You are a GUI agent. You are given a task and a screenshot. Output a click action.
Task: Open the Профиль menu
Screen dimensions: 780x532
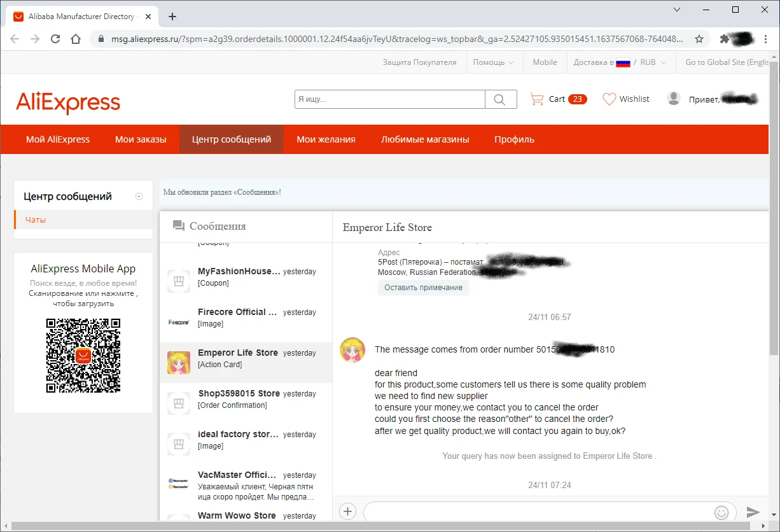[514, 139]
